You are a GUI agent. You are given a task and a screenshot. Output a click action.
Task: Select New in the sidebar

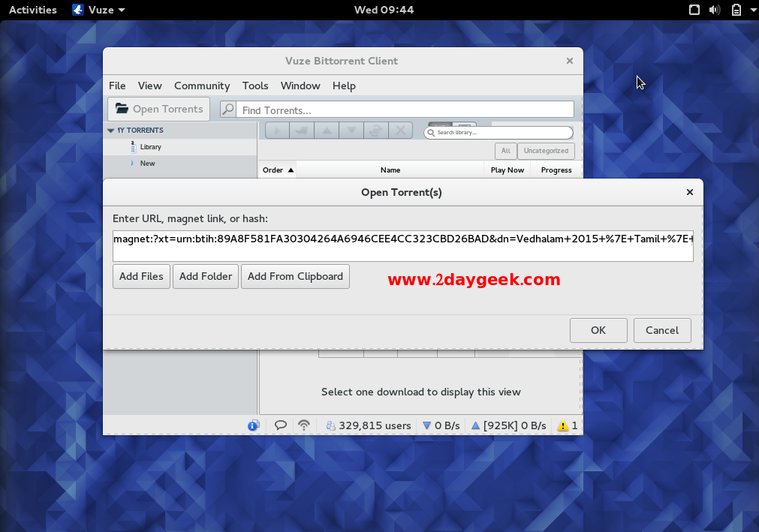pyautogui.click(x=148, y=164)
